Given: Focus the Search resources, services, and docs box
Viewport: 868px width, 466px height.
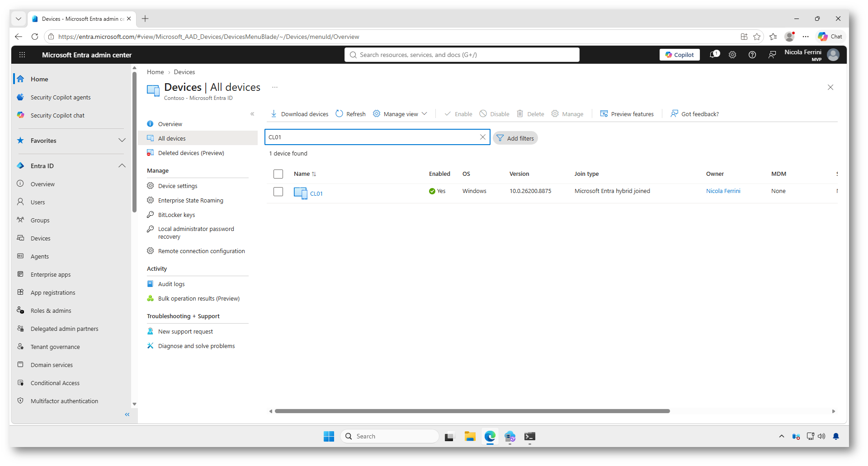Looking at the screenshot, I should coord(462,55).
